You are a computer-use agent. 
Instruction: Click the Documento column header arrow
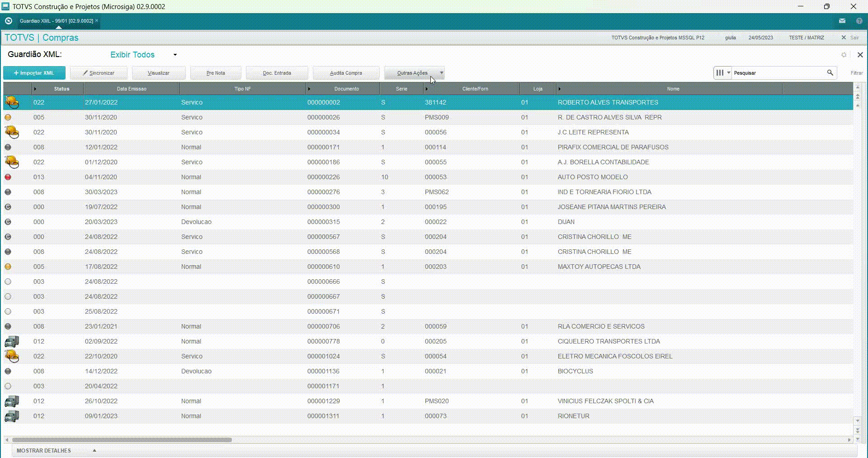tap(309, 89)
